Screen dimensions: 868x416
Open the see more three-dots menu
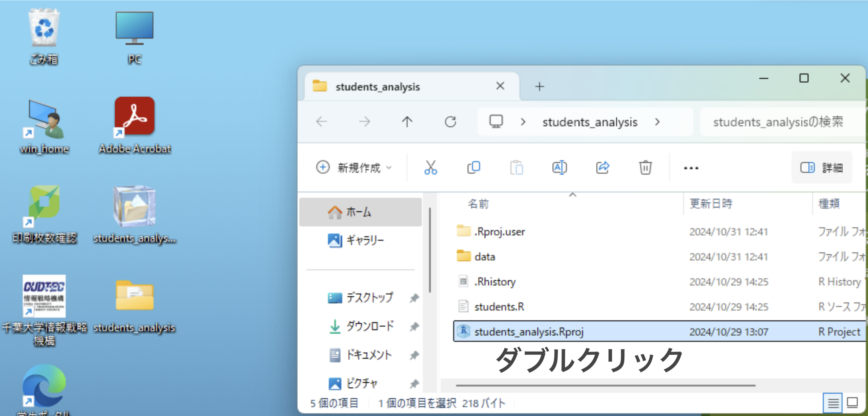pos(691,168)
